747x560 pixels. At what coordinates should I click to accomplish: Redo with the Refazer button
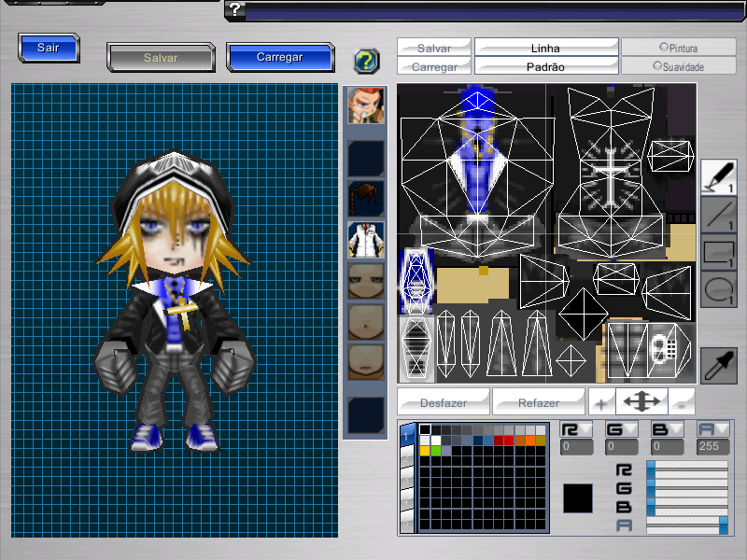(x=539, y=402)
